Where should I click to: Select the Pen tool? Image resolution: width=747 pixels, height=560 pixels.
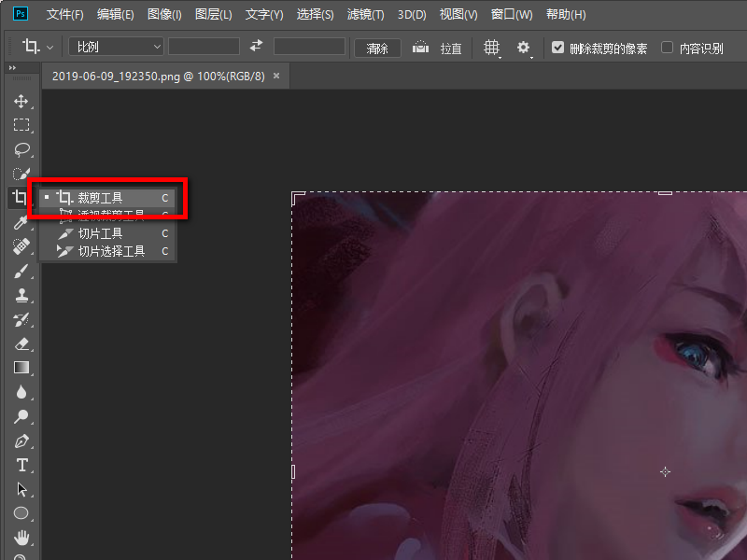21,441
